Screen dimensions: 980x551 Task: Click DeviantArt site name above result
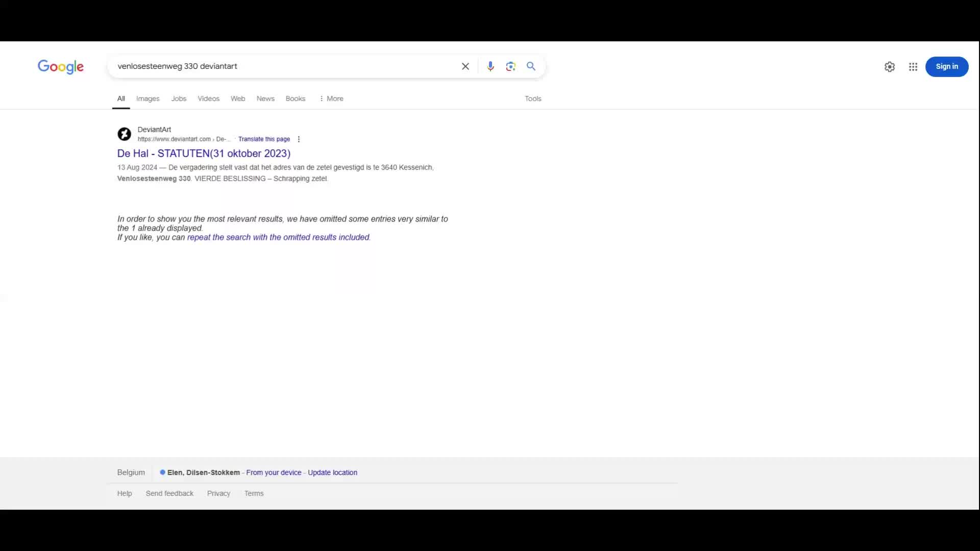click(154, 130)
